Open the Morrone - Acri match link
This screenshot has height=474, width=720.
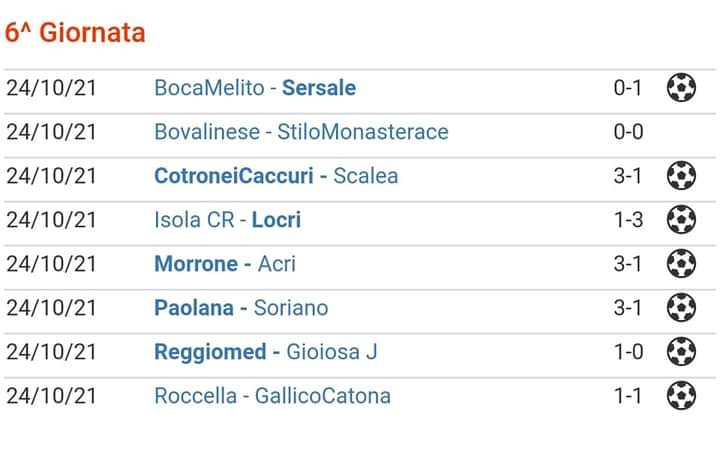225,264
